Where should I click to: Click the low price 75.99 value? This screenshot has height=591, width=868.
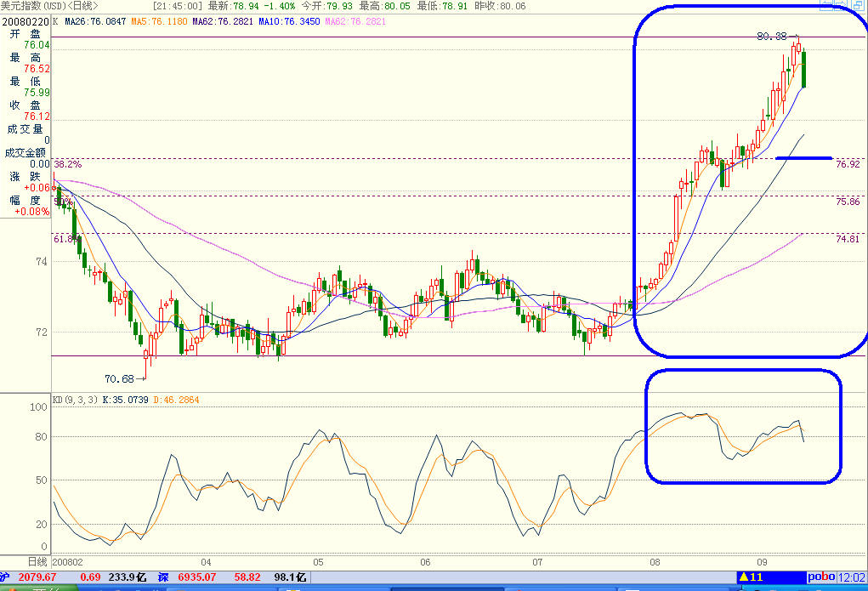point(37,93)
